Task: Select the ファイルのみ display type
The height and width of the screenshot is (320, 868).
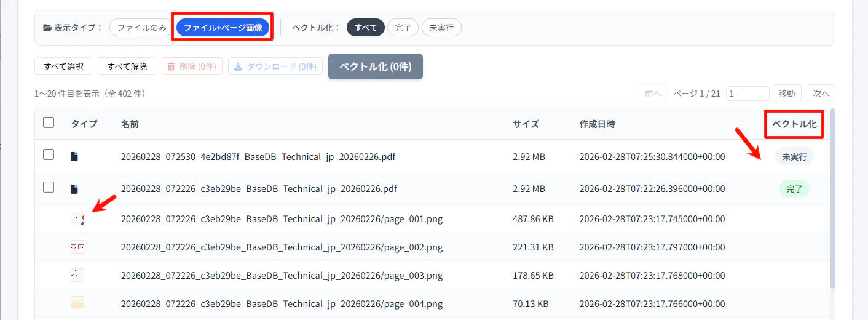Action: pos(142,28)
